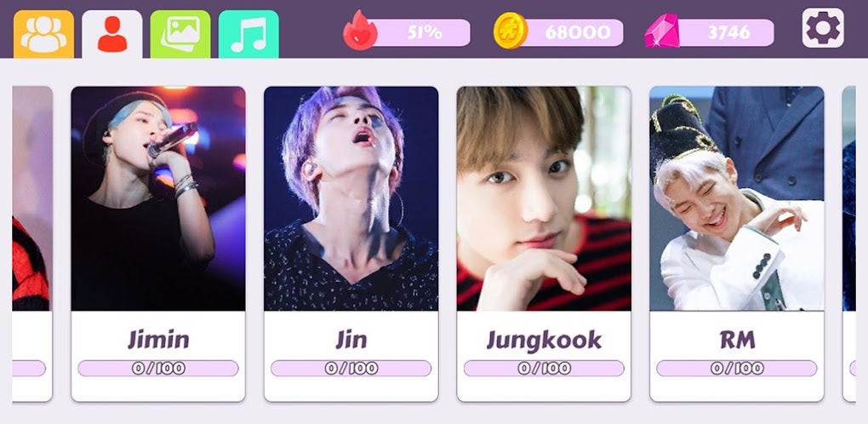Open the 68000 coin balance counter
The height and width of the screenshot is (424, 868).
click(x=576, y=32)
